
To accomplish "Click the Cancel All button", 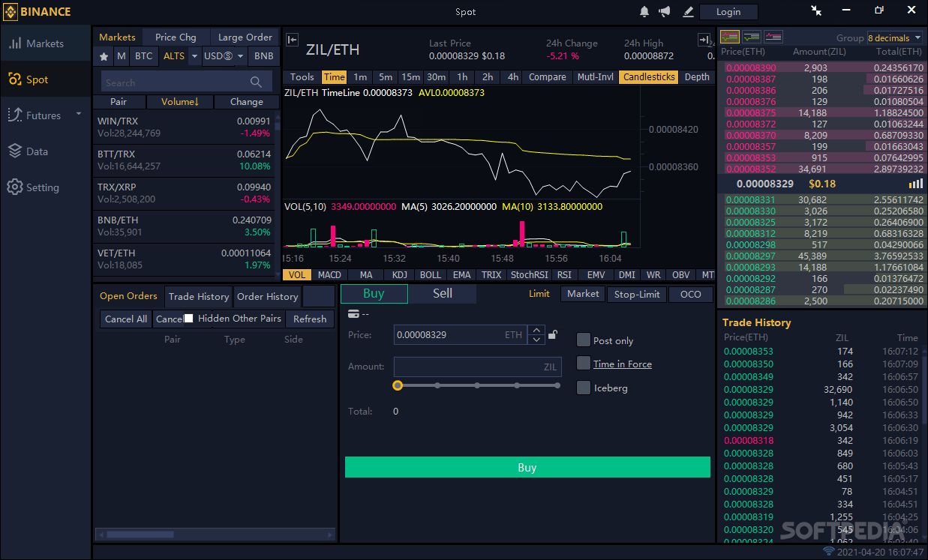I will tap(126, 319).
